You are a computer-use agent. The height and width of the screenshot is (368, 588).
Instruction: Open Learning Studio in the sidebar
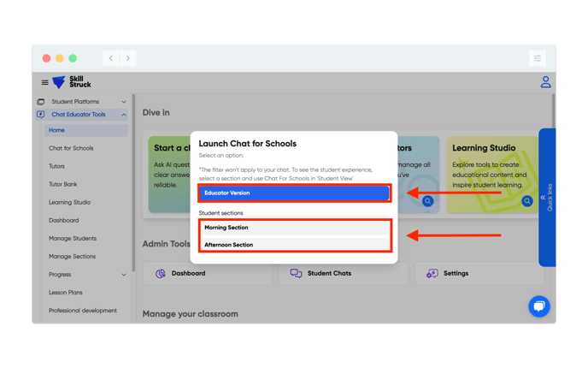70,202
